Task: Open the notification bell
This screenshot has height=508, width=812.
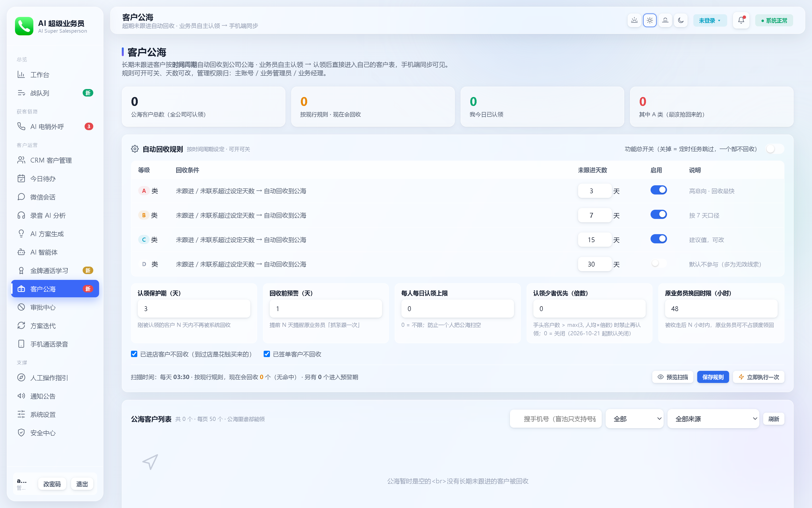Action: click(x=741, y=21)
